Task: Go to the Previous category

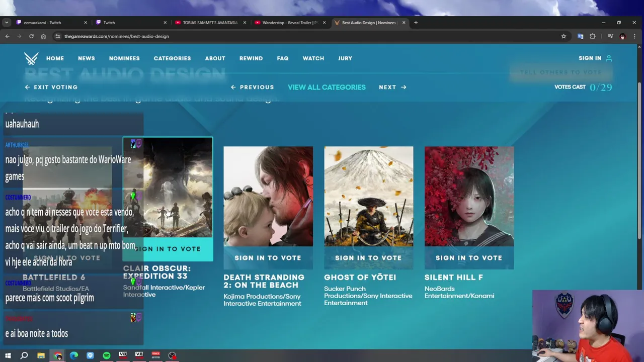Action: click(252, 87)
